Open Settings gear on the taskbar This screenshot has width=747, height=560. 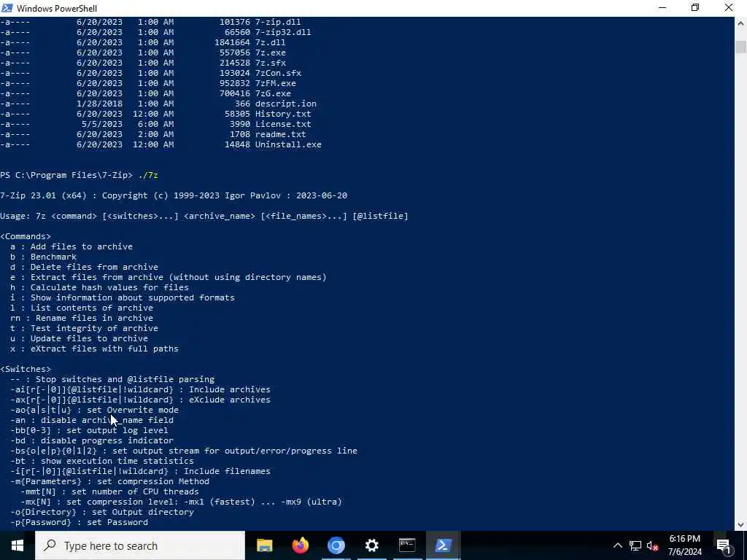(371, 545)
